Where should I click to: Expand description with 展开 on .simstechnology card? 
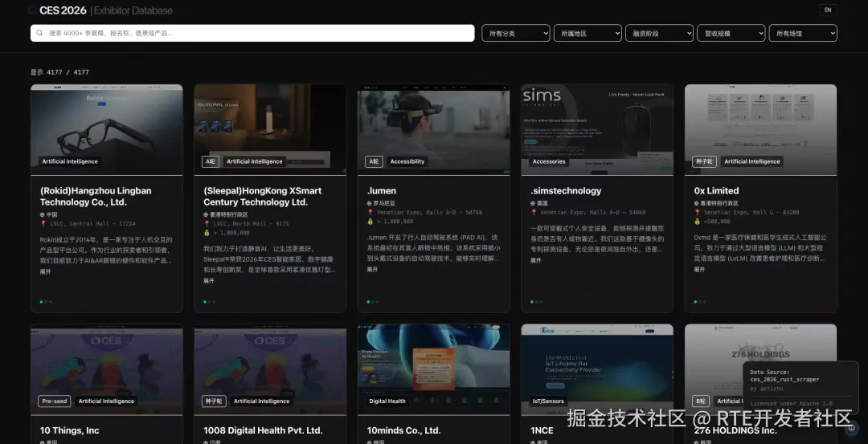(x=535, y=260)
